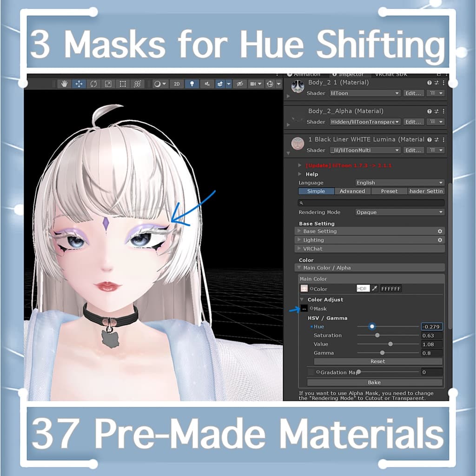Toggle 2D scene view
The height and width of the screenshot is (476, 476).
177,84
